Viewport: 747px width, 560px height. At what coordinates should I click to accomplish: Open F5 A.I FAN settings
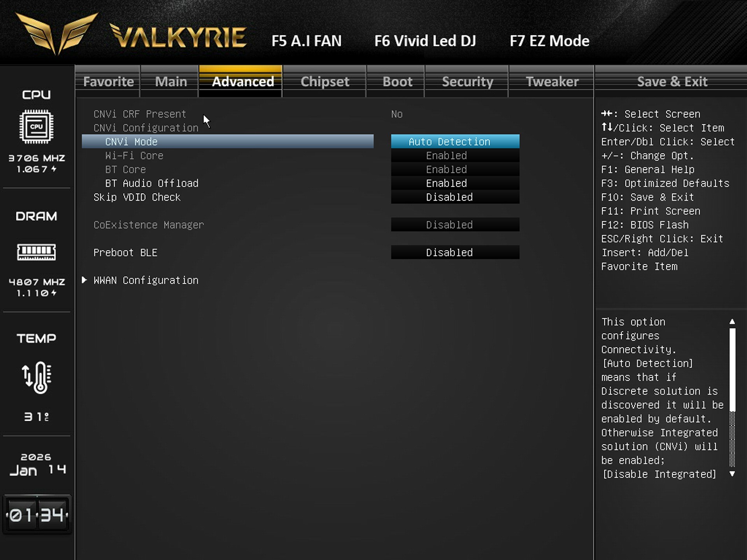(306, 41)
